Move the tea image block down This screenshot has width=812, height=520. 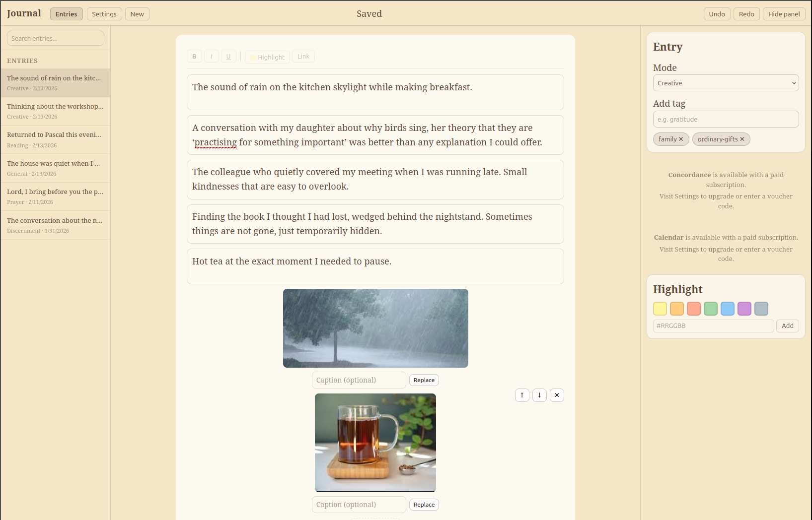tap(539, 395)
